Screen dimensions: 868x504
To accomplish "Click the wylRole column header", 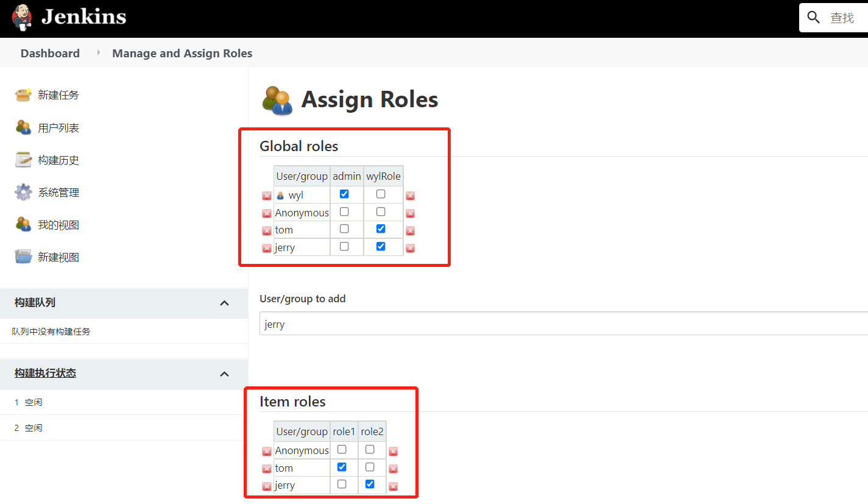I will 383,176.
